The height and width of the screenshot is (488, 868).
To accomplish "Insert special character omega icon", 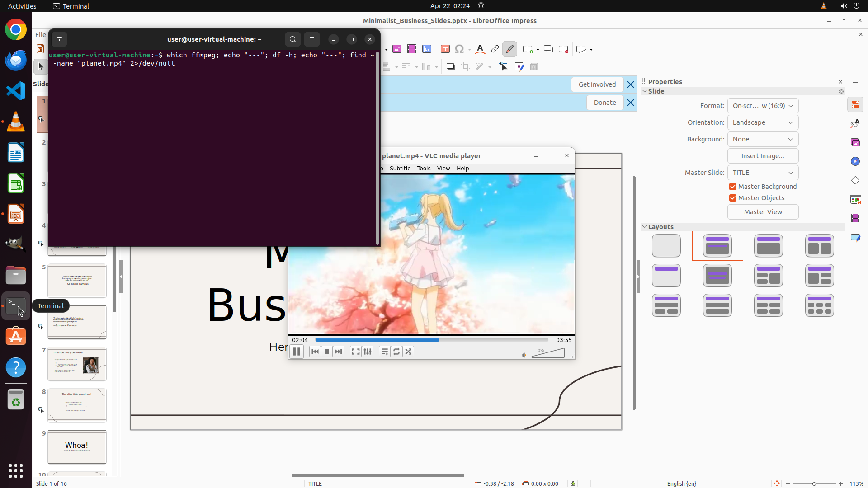I will 459,49.
